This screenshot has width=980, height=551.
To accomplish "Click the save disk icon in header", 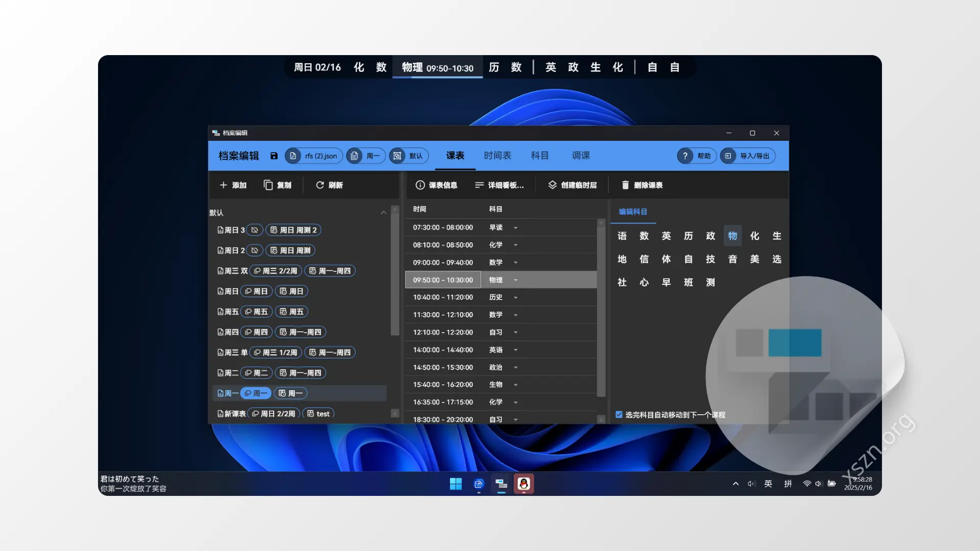I will 274,156.
